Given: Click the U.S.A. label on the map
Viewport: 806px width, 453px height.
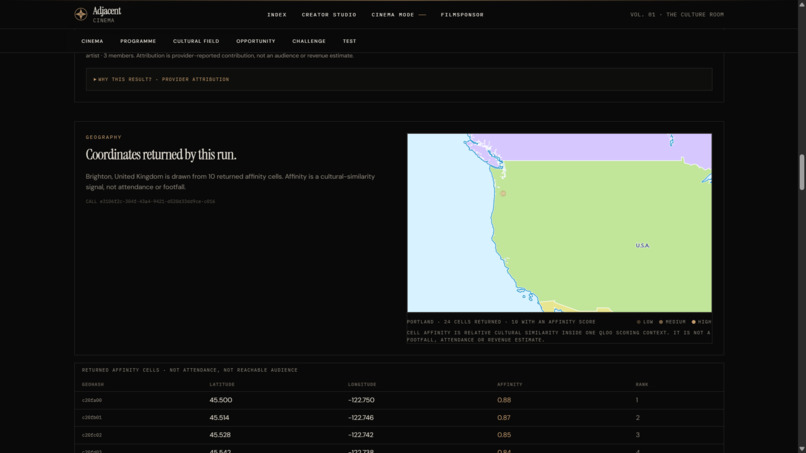Looking at the screenshot, I should pos(642,246).
